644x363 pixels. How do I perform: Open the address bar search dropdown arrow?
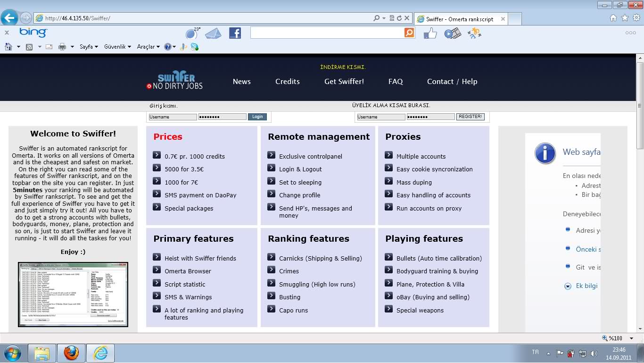[x=384, y=18]
